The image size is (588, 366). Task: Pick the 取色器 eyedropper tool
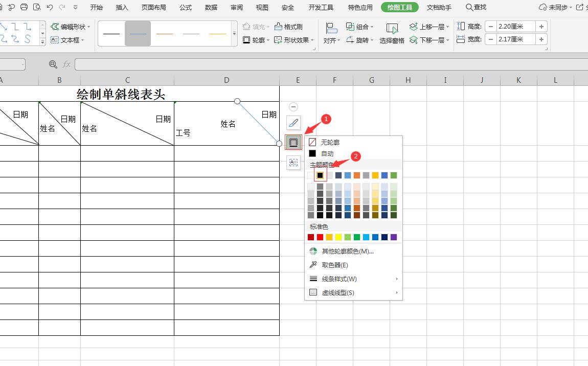(334, 265)
